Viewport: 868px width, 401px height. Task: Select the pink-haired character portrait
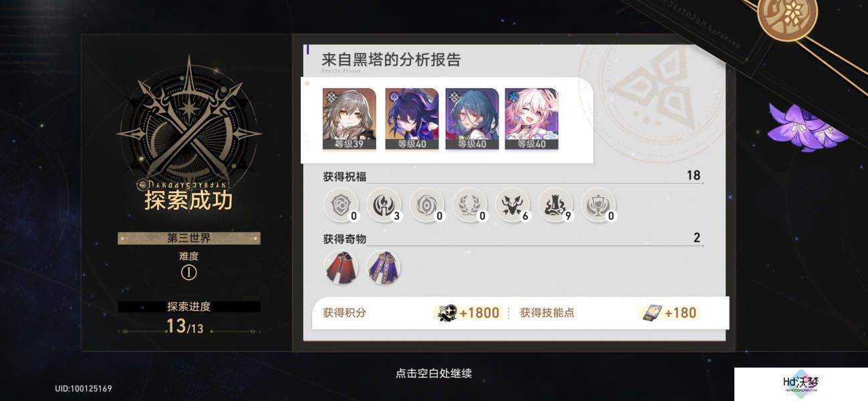[532, 119]
